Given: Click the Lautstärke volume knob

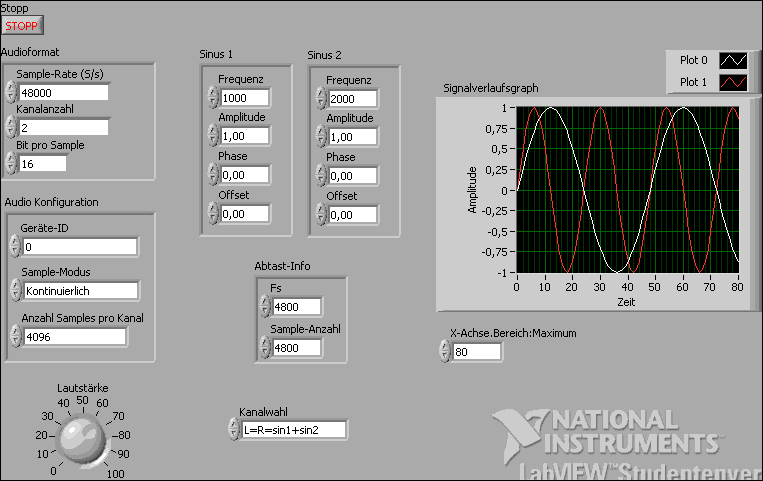Looking at the screenshot, I should [80, 440].
